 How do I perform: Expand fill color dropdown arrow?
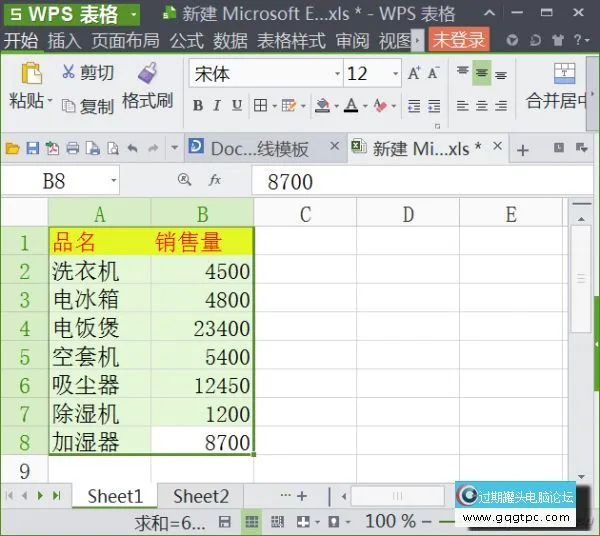click(x=336, y=106)
